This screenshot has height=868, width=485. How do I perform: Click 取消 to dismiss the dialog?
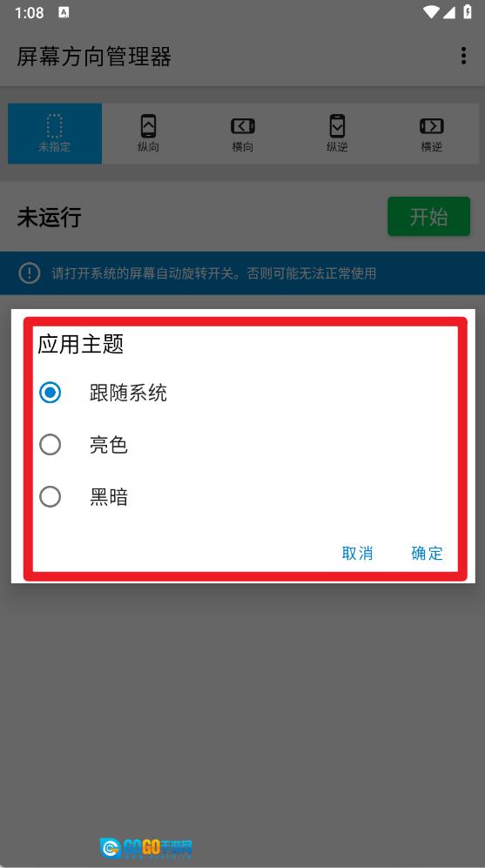tap(357, 553)
